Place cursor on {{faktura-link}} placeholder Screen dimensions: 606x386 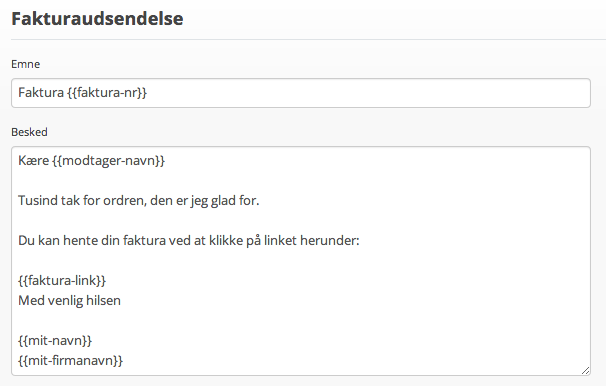point(62,281)
